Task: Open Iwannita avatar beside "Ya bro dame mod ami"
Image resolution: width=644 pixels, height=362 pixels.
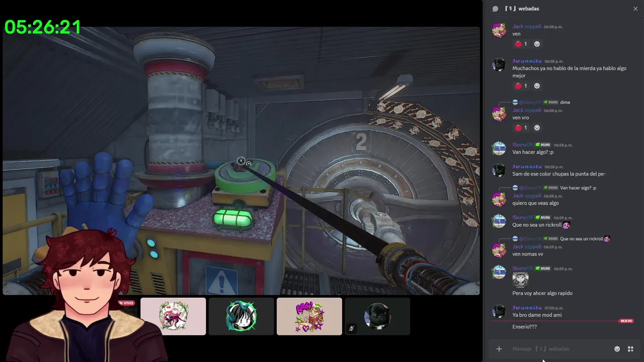Action: click(499, 311)
